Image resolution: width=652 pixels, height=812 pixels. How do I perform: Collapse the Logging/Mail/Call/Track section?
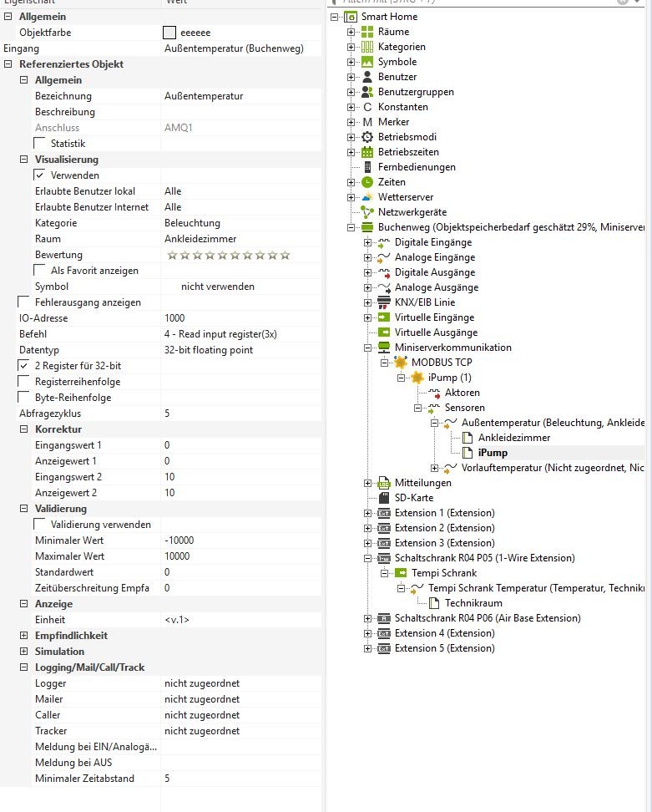click(x=24, y=667)
